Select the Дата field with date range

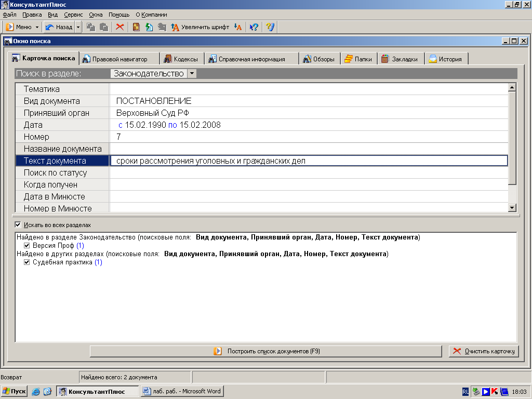(261, 125)
